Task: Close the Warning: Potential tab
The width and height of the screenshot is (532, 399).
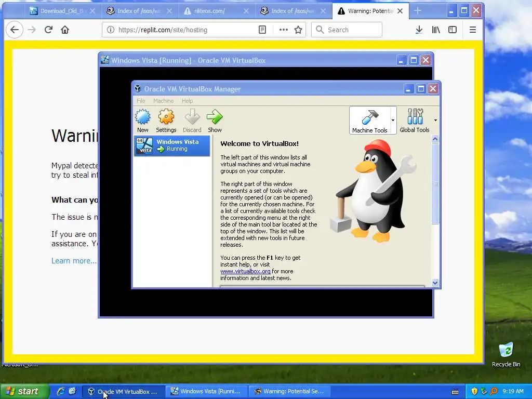Action: tap(400, 11)
